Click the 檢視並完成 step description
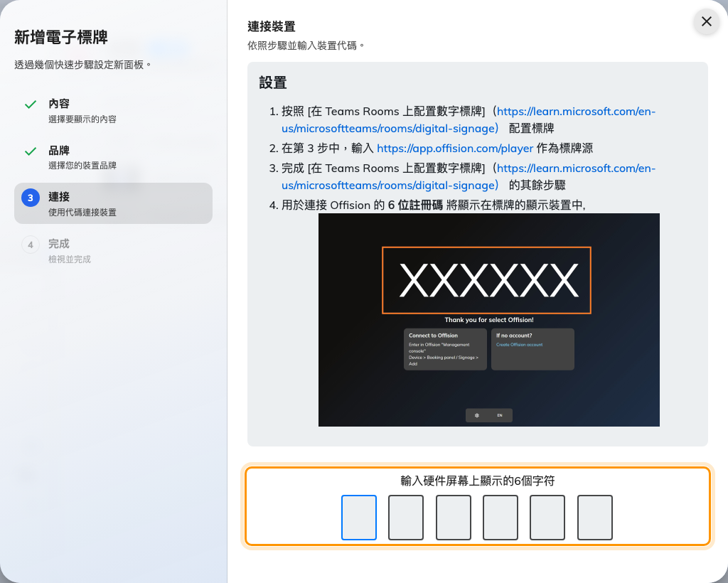This screenshot has height=583, width=728. 70,260
